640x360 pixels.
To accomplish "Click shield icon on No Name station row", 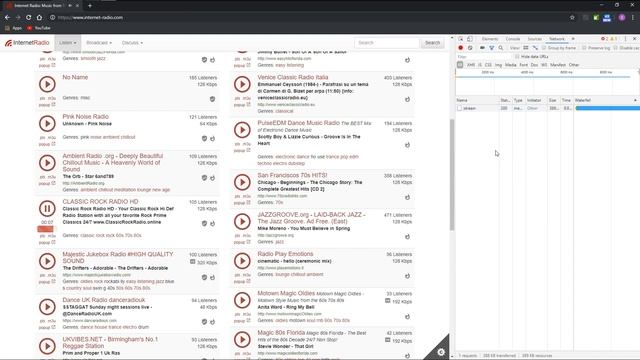I will click(212, 99).
